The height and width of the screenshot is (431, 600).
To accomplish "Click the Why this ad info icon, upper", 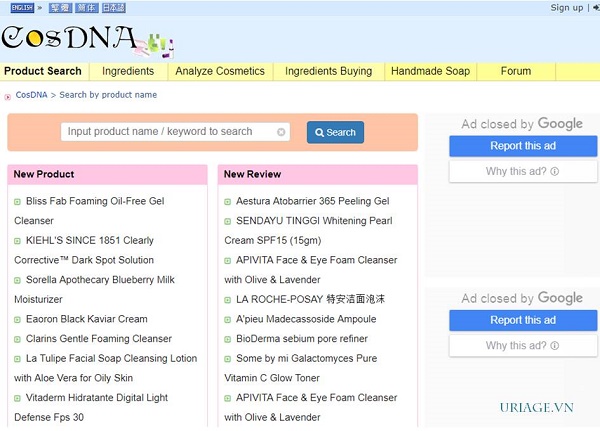I will point(554,172).
